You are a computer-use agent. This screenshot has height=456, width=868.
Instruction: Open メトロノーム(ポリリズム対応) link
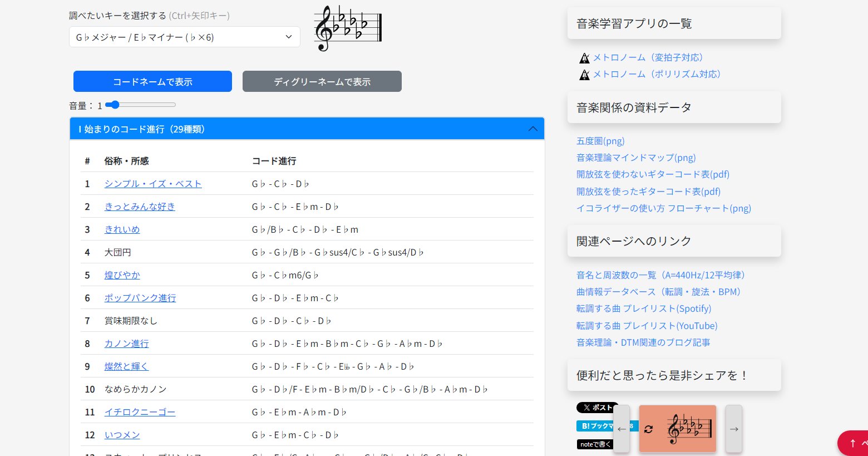[x=659, y=74]
